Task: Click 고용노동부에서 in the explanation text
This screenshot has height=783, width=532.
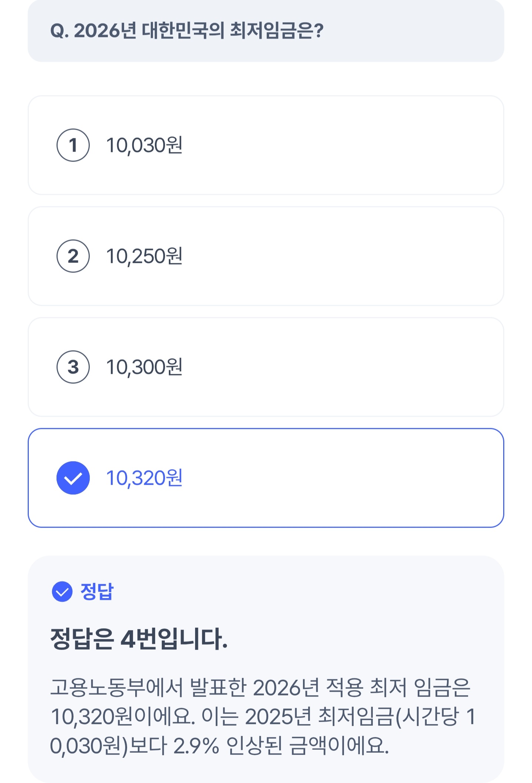Action: (117, 688)
